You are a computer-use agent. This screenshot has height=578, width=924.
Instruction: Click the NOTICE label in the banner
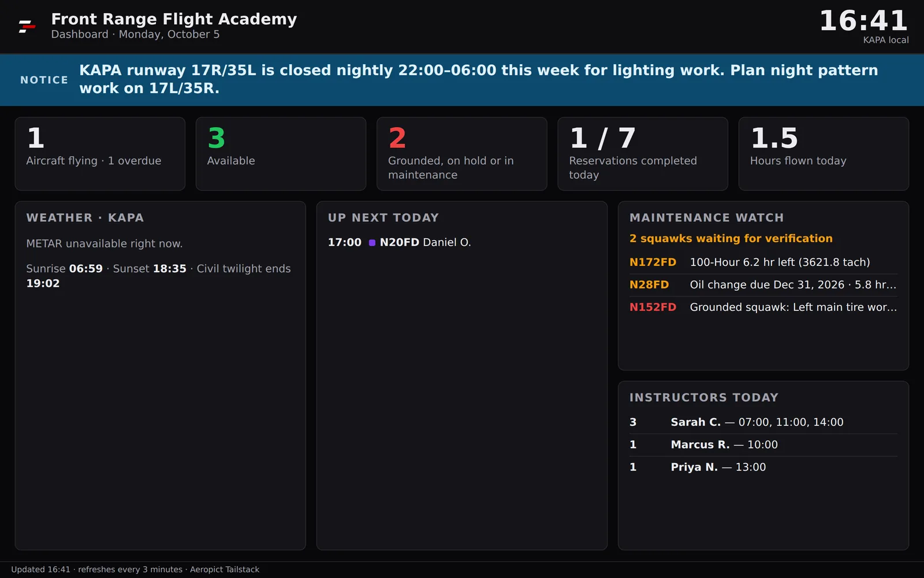pyautogui.click(x=44, y=80)
